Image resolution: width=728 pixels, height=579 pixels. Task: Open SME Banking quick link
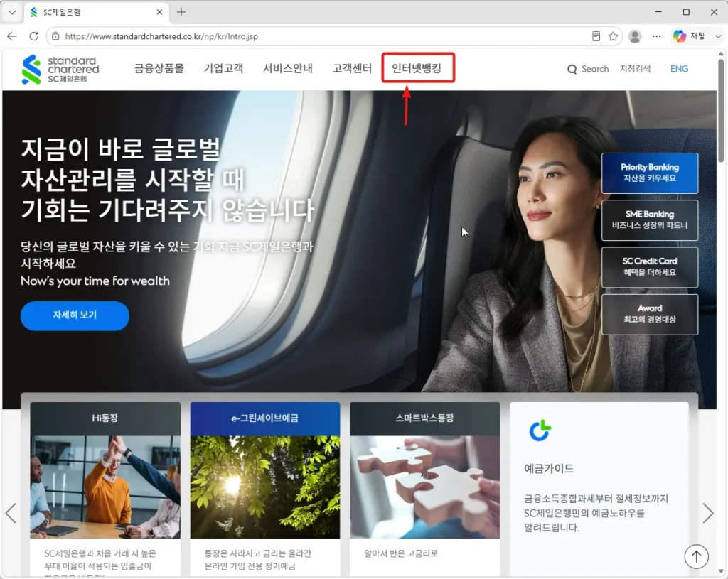click(650, 220)
